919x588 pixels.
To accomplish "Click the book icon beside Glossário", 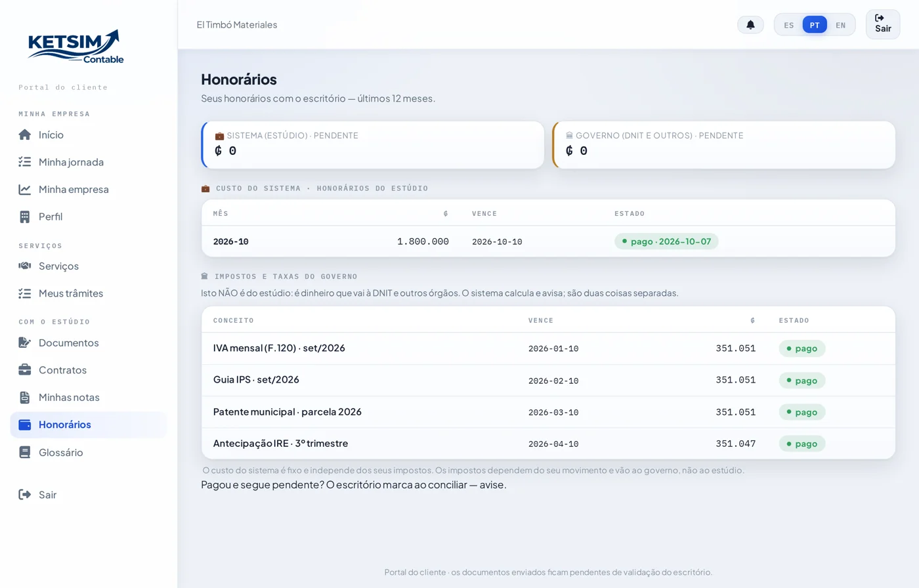I will [25, 452].
